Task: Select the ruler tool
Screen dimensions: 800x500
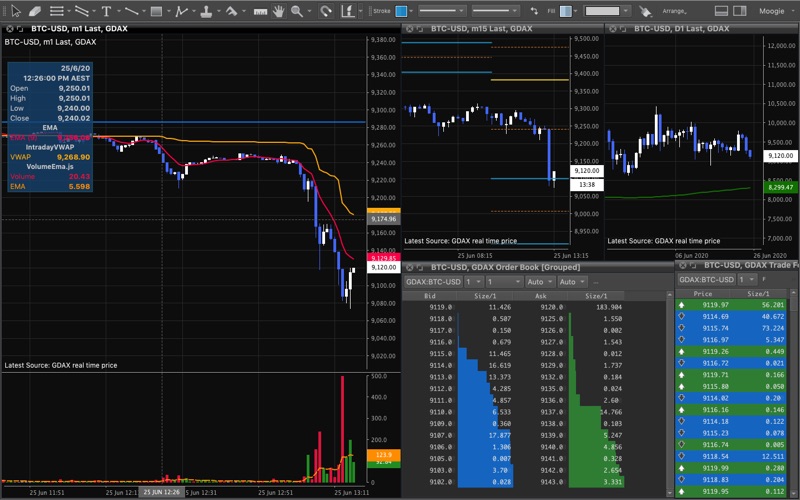Action: 260,11
